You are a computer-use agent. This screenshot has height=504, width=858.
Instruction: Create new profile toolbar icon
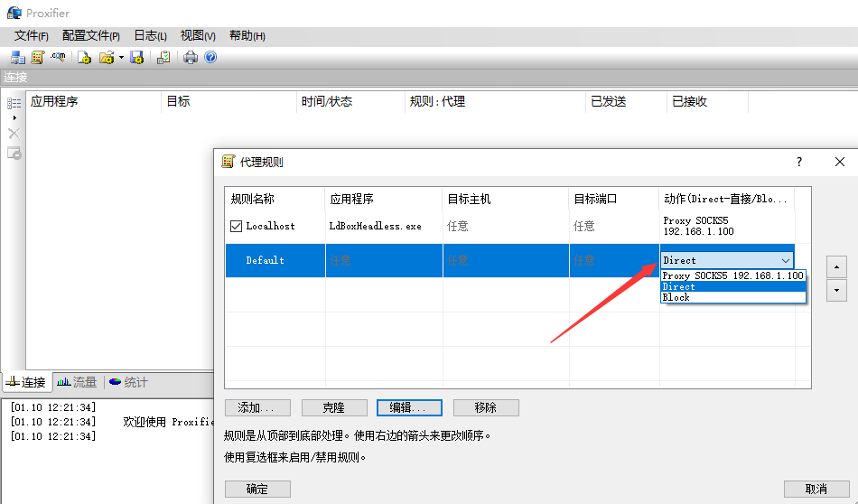[84, 57]
